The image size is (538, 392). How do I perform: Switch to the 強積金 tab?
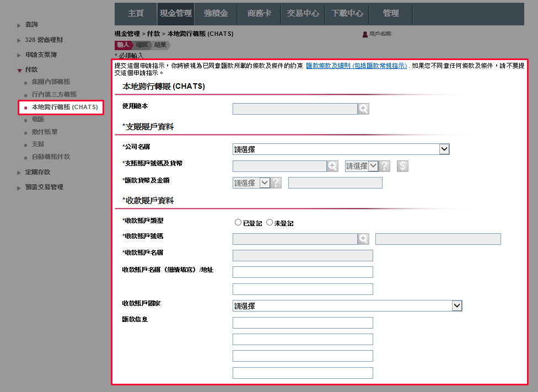(x=215, y=14)
